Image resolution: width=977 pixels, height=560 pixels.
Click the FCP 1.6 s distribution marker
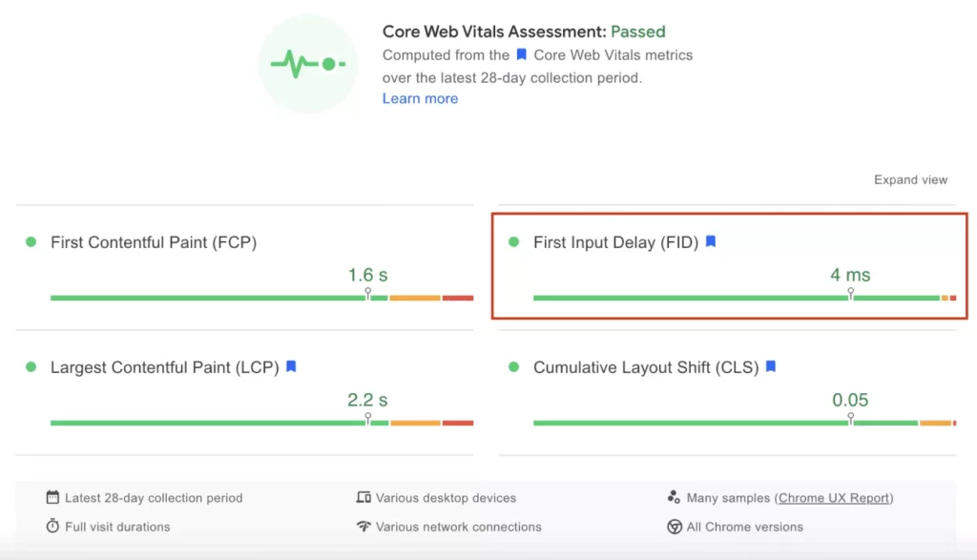[x=367, y=293]
